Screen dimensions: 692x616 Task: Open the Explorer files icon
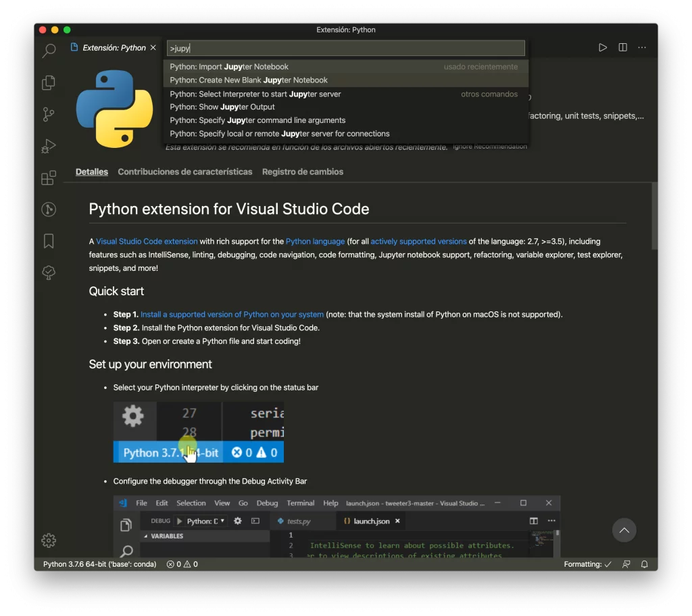tap(49, 82)
